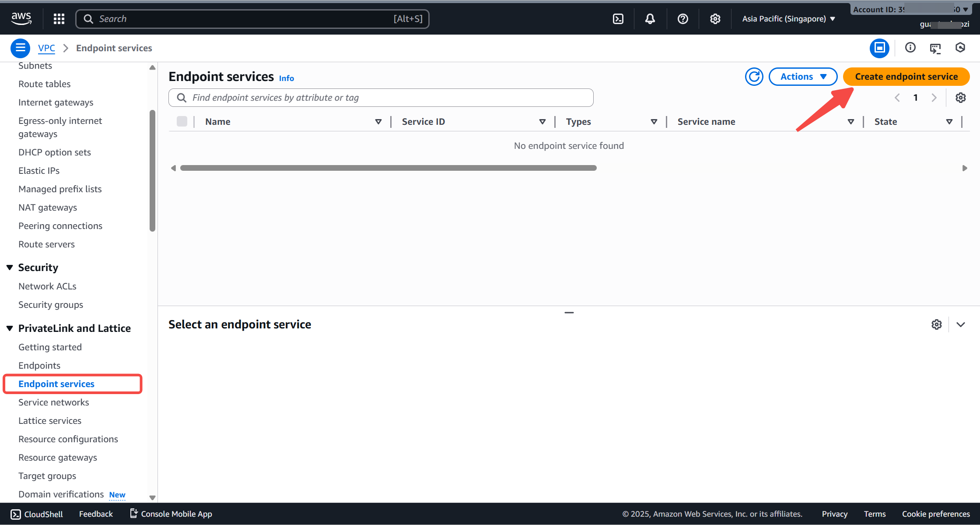Click the VPC breadcrumb link

(46, 48)
